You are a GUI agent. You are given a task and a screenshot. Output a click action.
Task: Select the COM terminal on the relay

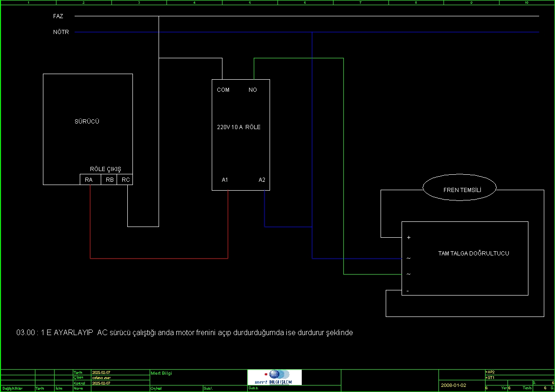(223, 90)
